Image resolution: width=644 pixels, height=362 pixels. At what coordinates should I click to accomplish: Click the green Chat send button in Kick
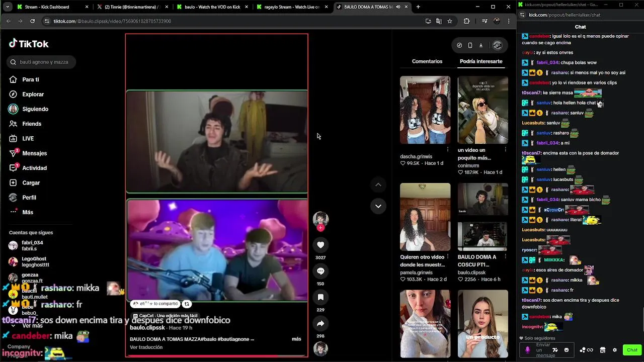coord(632,350)
